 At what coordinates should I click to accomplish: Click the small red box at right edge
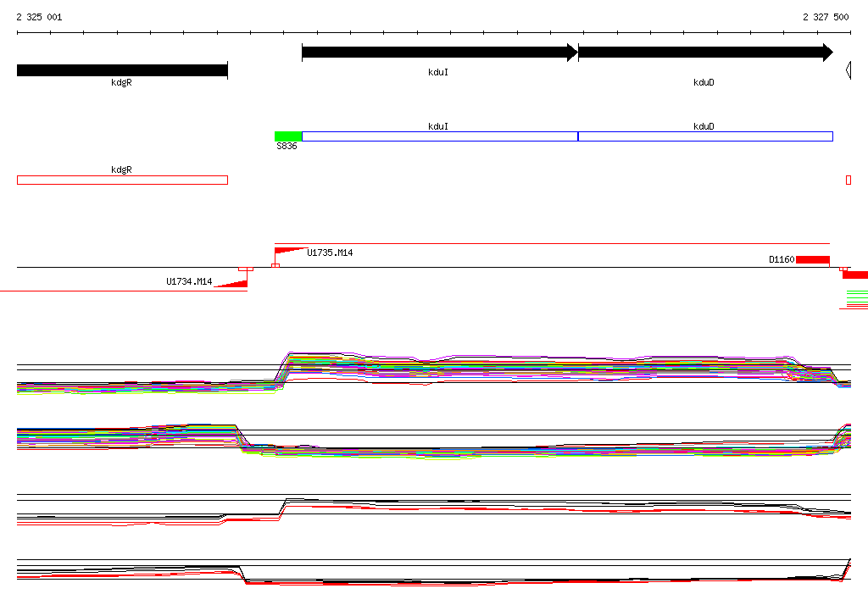point(849,180)
